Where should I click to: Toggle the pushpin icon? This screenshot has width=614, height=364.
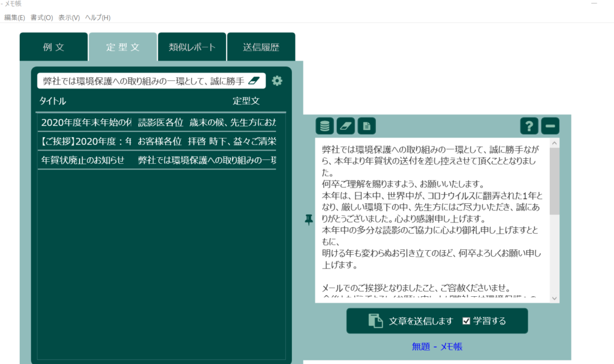click(309, 219)
